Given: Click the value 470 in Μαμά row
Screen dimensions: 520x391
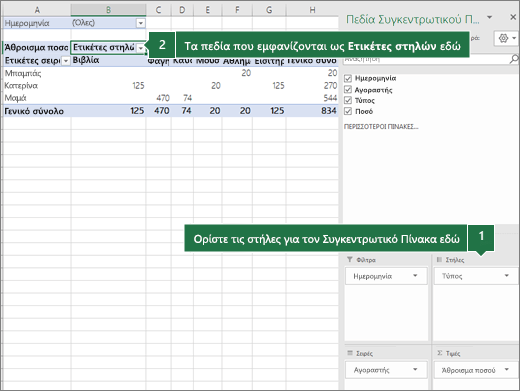Looking at the screenshot, I should point(163,98).
